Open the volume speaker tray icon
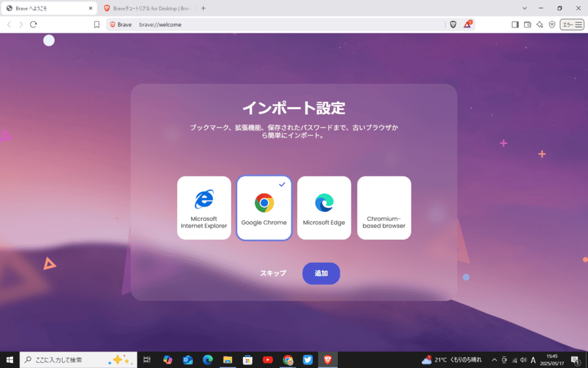The height and width of the screenshot is (368, 588). pyautogui.click(x=523, y=360)
